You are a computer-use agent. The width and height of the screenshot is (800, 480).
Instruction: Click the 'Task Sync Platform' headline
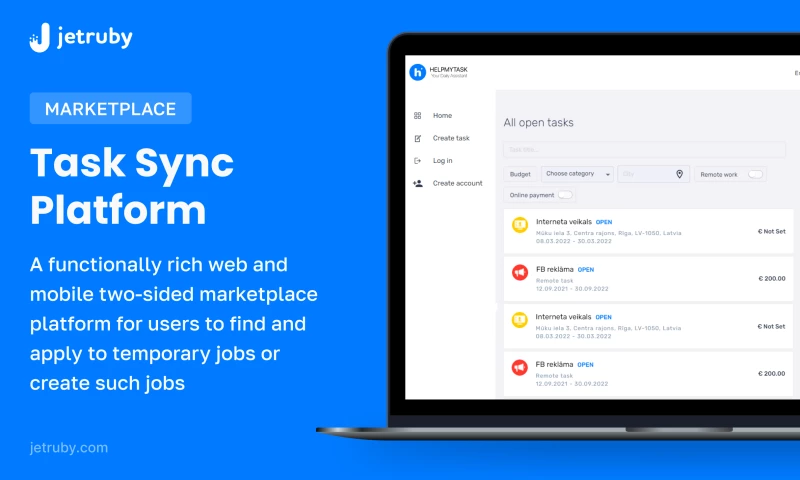132,186
